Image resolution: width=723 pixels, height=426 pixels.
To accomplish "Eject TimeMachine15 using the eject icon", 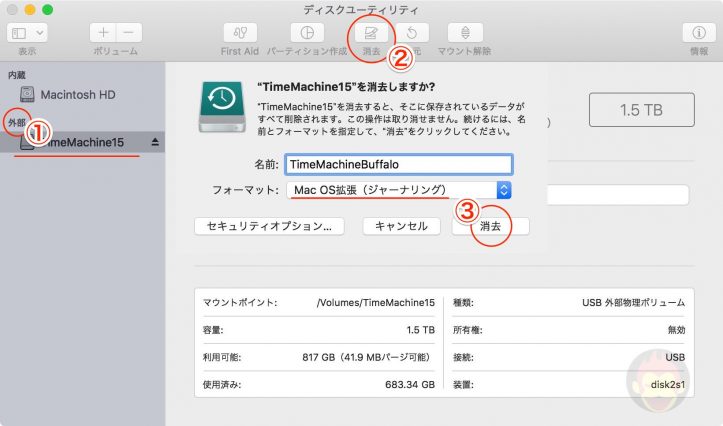I will pos(155,142).
